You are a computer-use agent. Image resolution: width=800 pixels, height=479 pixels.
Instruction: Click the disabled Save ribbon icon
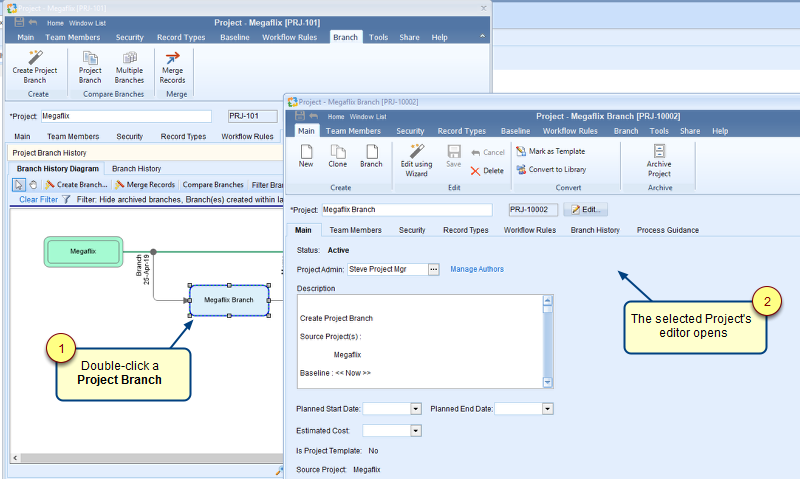(x=454, y=151)
